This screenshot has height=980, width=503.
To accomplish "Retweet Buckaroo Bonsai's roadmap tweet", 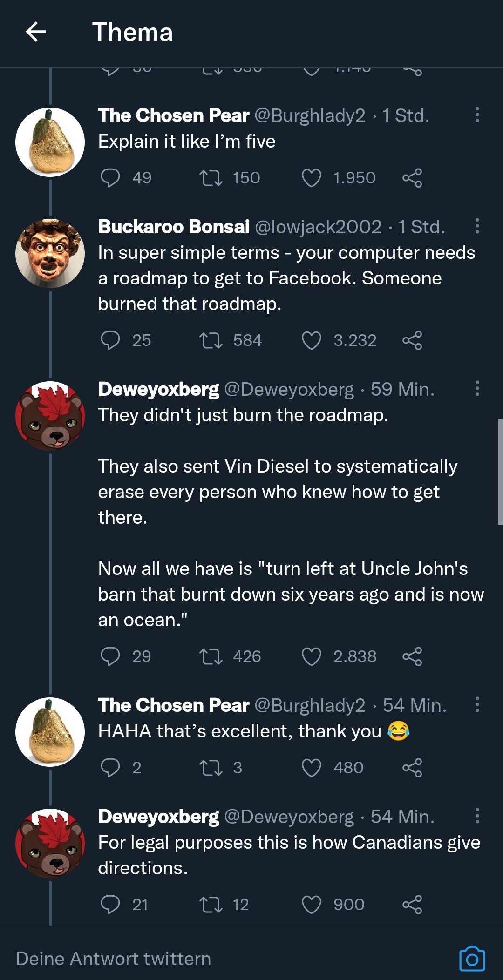I will (211, 340).
